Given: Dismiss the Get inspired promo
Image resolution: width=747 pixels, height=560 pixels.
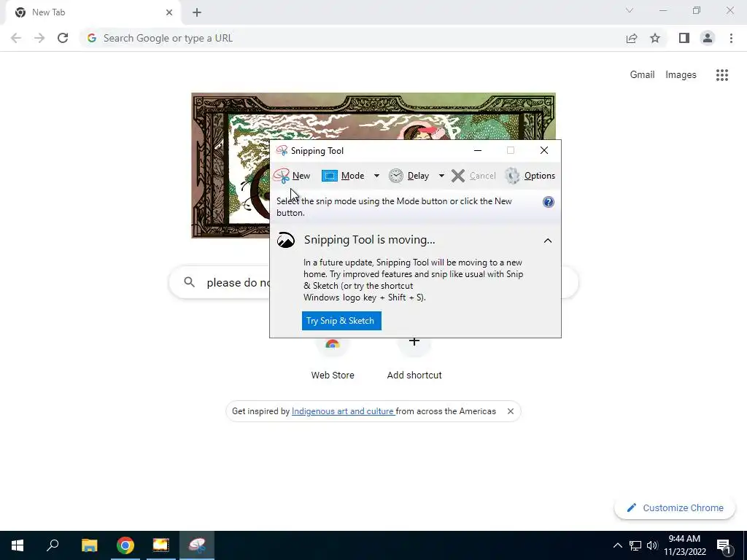Looking at the screenshot, I should tap(510, 411).
